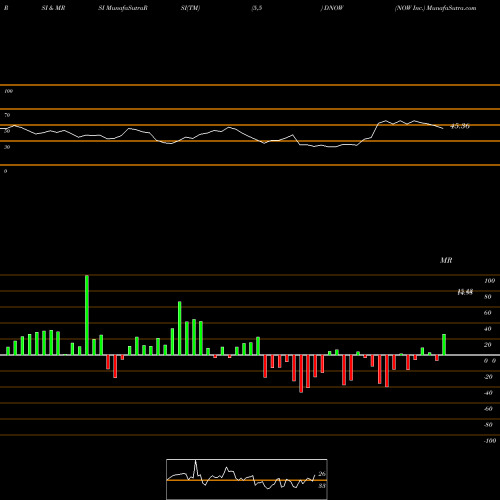
Task: Click the value 33 in the mini chart
Action: [x=322, y=486]
